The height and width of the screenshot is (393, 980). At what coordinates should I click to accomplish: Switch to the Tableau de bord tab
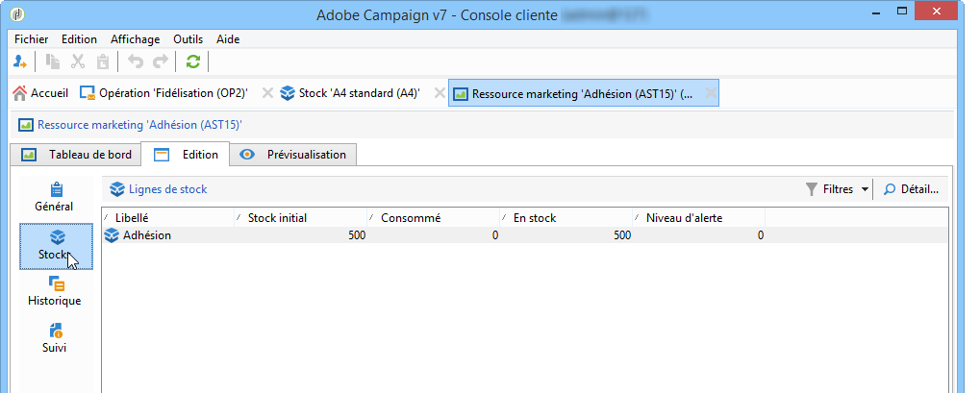tap(77, 155)
